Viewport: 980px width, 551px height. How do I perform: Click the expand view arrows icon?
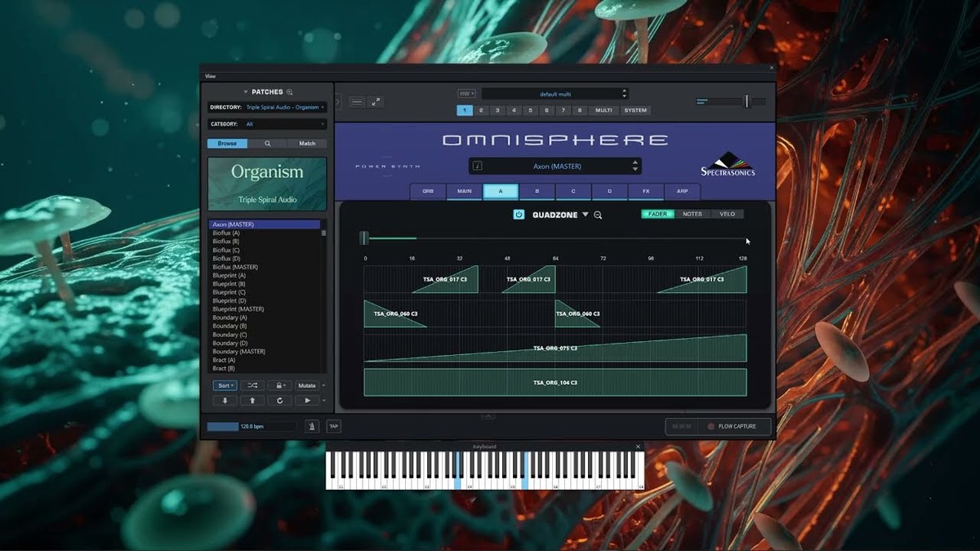pyautogui.click(x=376, y=102)
